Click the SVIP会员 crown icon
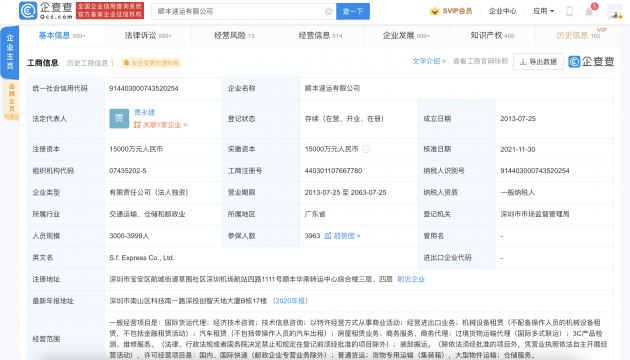 pos(434,11)
